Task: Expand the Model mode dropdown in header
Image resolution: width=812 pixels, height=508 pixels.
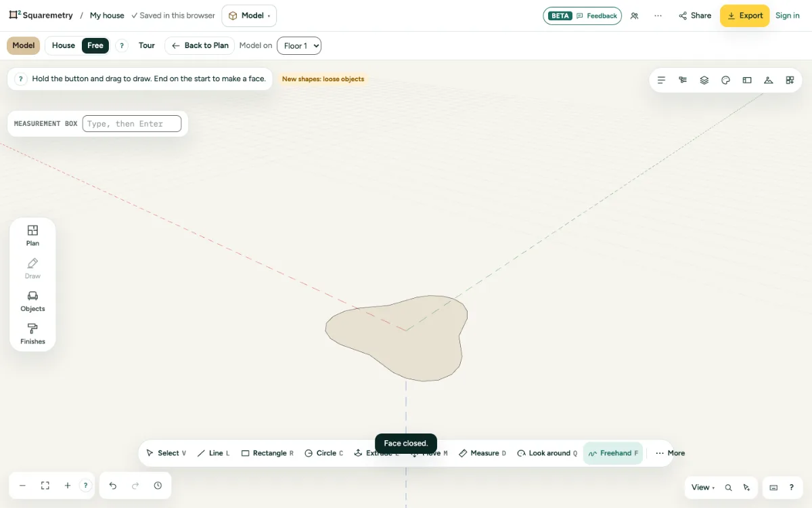Action: (249, 16)
